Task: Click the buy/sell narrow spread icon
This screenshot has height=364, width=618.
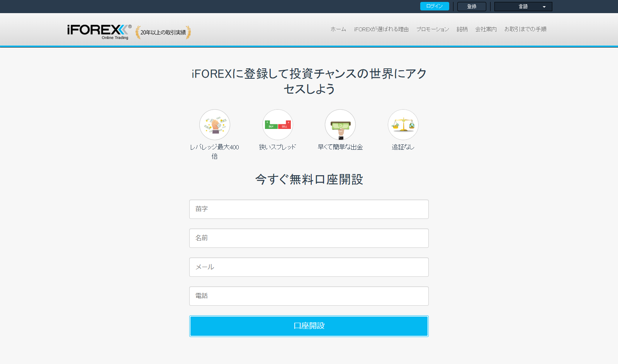Action: 278,125
